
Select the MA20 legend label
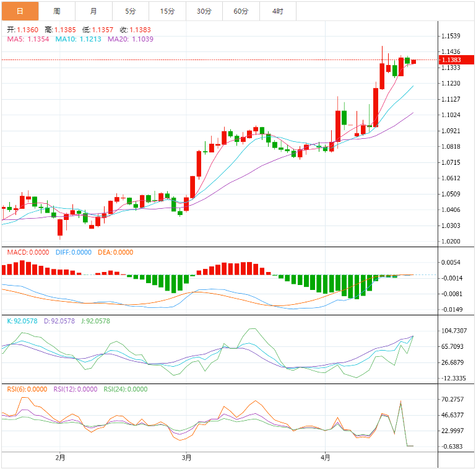tap(131, 39)
